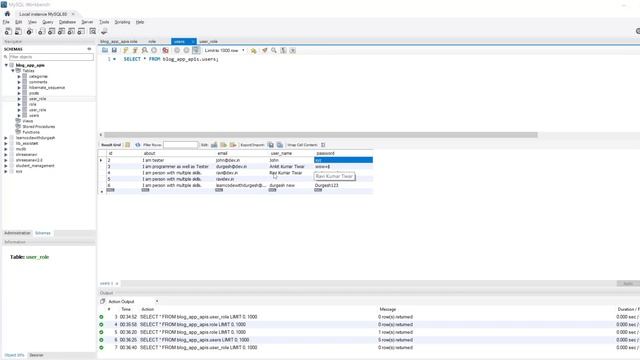Click the refresh icon beside Result Grid
640x360 pixels.
[138, 145]
